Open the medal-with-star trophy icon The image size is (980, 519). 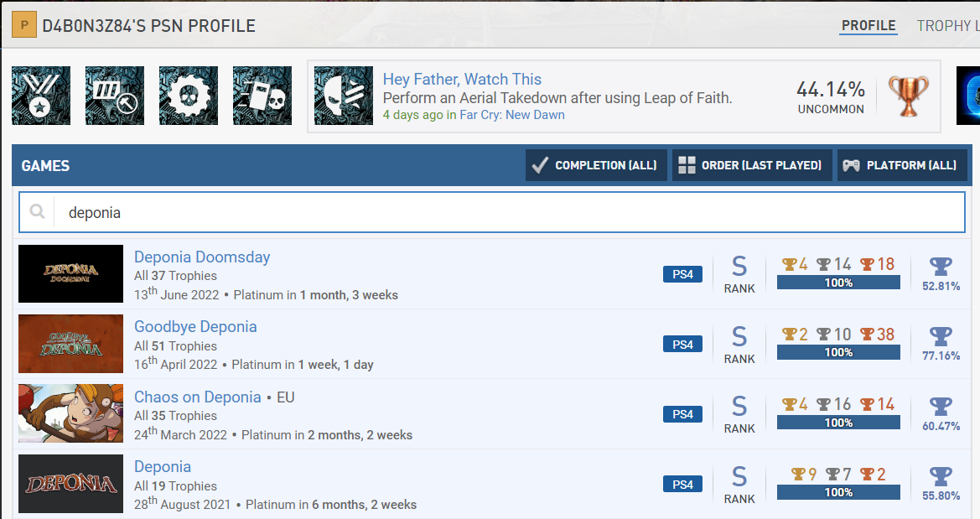click(41, 96)
